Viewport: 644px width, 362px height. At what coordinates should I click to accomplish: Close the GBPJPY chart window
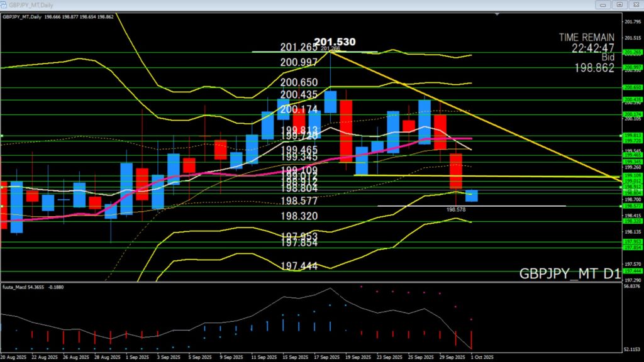click(636, 4)
